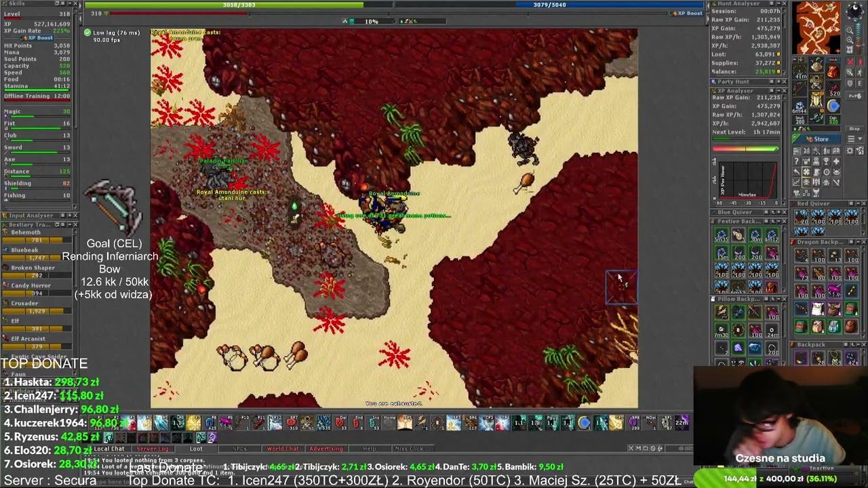Image resolution: width=868 pixels, height=488 pixels.
Task: Click the 22m action bar slot
Action: [682, 423]
